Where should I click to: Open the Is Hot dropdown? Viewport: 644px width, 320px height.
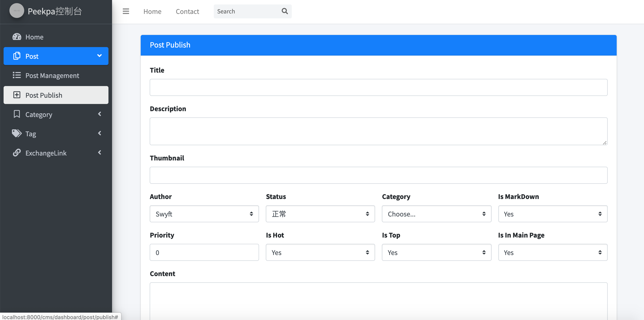click(320, 252)
